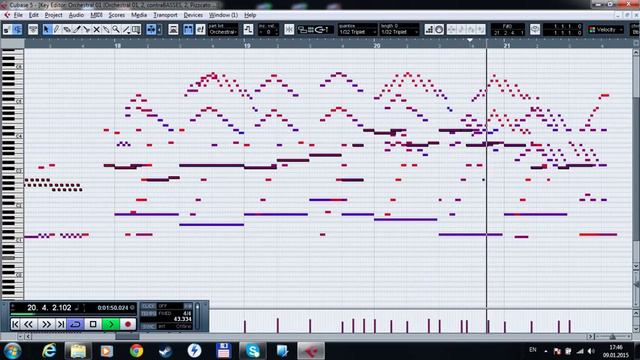The width and height of the screenshot is (640, 360).
Task: Open the MIDI menu
Action: tap(96, 15)
